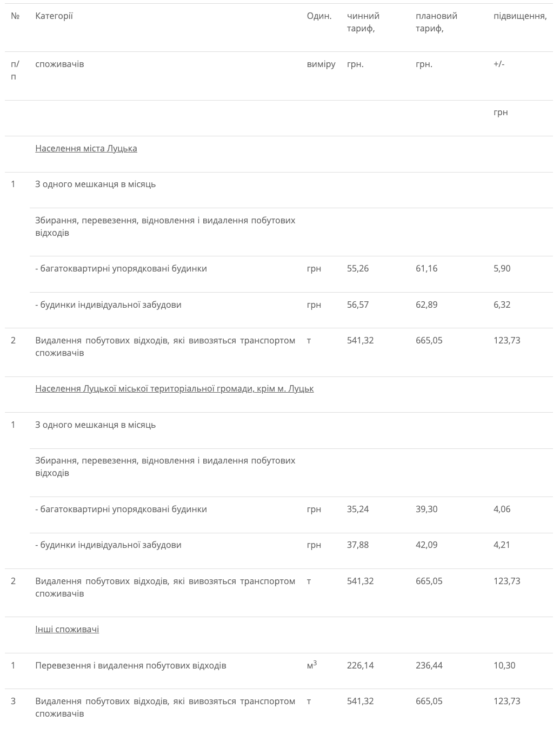
Task: Click the 226,14 tariff value
Action: pos(360,665)
